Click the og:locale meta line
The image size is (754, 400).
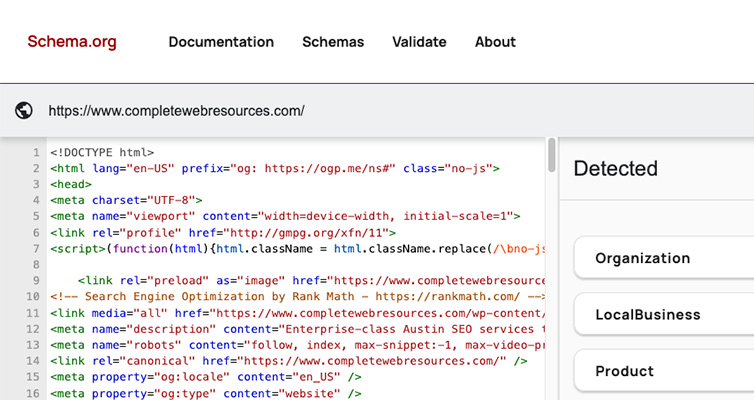(205, 376)
